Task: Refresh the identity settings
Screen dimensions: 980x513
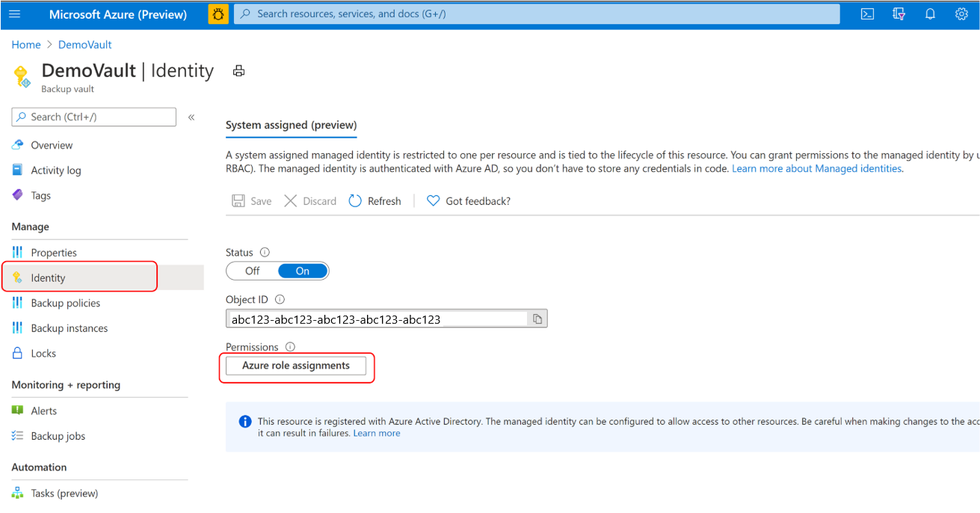Action: point(375,201)
